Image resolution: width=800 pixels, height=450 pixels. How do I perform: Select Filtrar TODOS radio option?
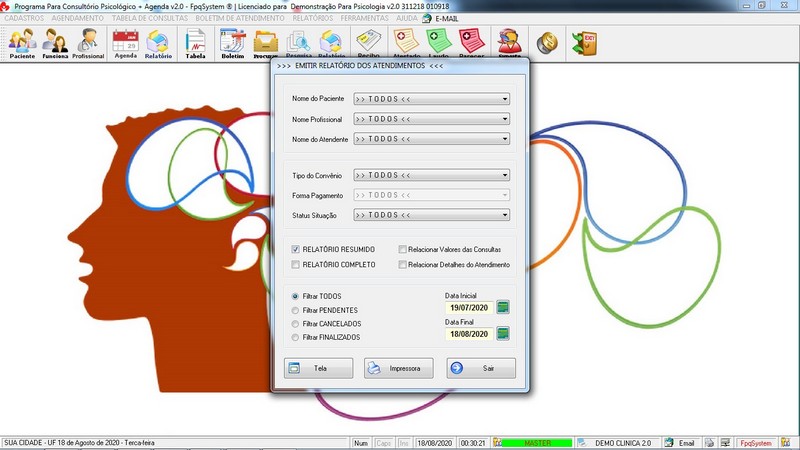[x=295, y=296]
